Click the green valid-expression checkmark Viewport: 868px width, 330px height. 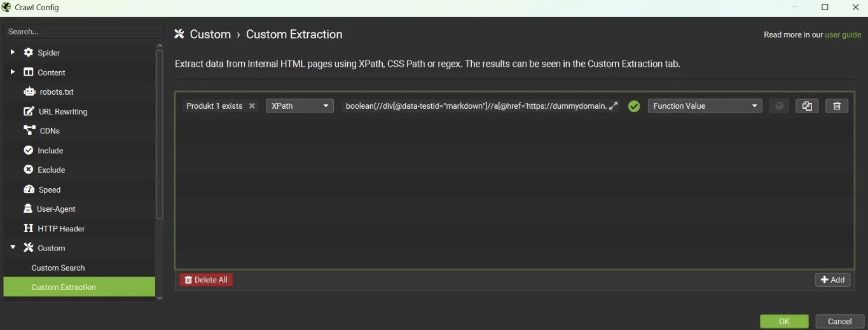tap(634, 106)
